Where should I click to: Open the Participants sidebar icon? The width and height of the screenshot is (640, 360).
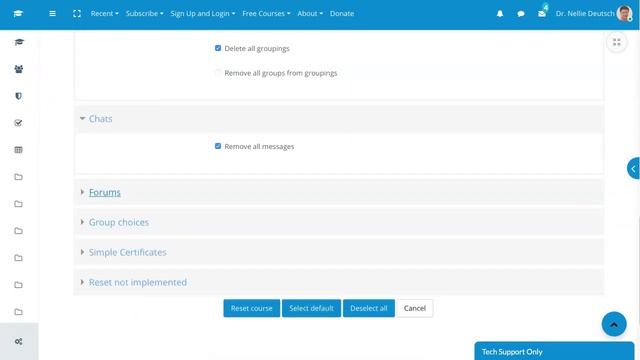pos(18,69)
